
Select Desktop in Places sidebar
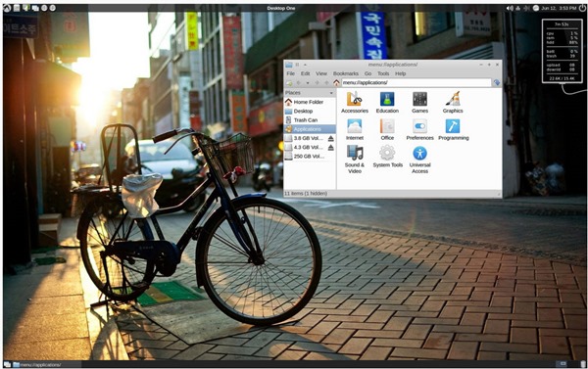click(x=310, y=111)
